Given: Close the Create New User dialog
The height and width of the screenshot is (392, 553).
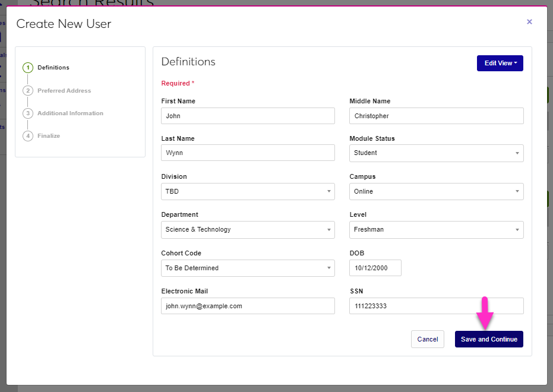Looking at the screenshot, I should pos(529,22).
